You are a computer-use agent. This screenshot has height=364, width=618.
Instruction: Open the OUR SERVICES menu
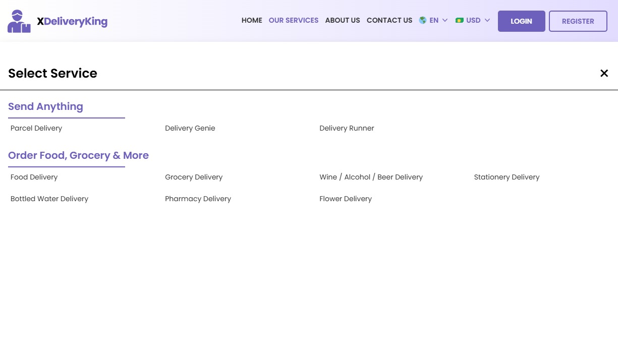(294, 20)
